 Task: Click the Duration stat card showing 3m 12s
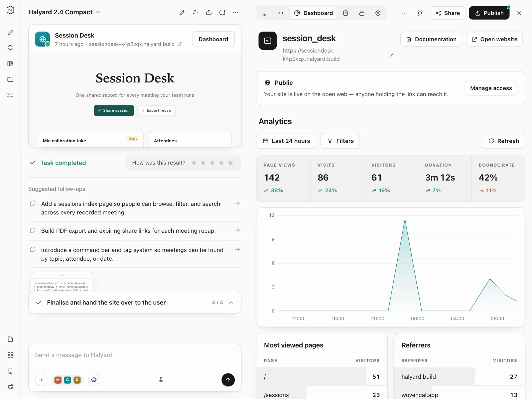point(445,179)
